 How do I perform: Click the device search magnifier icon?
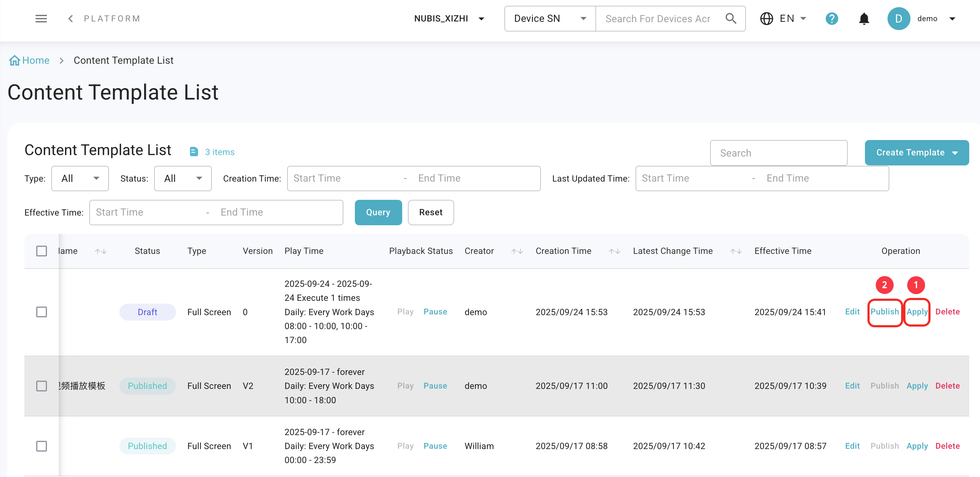click(731, 19)
